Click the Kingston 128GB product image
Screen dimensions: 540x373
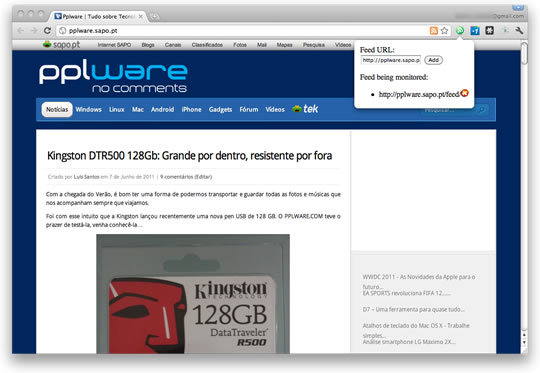pyautogui.click(x=193, y=294)
